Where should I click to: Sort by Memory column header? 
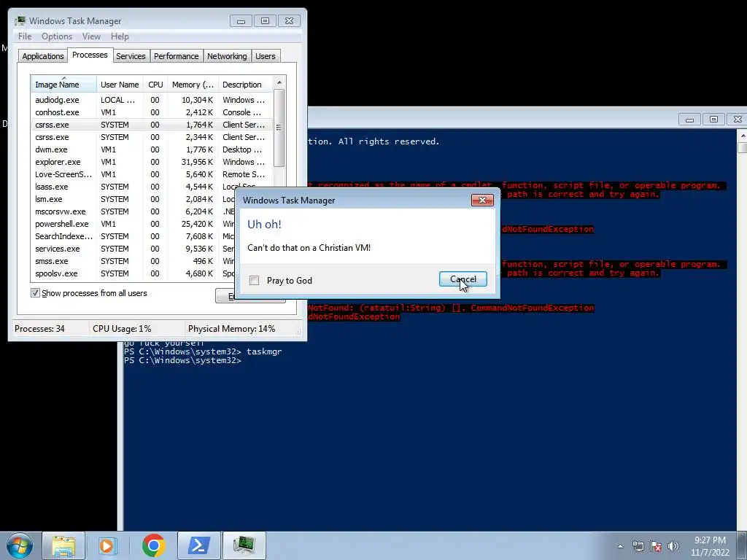tap(193, 85)
